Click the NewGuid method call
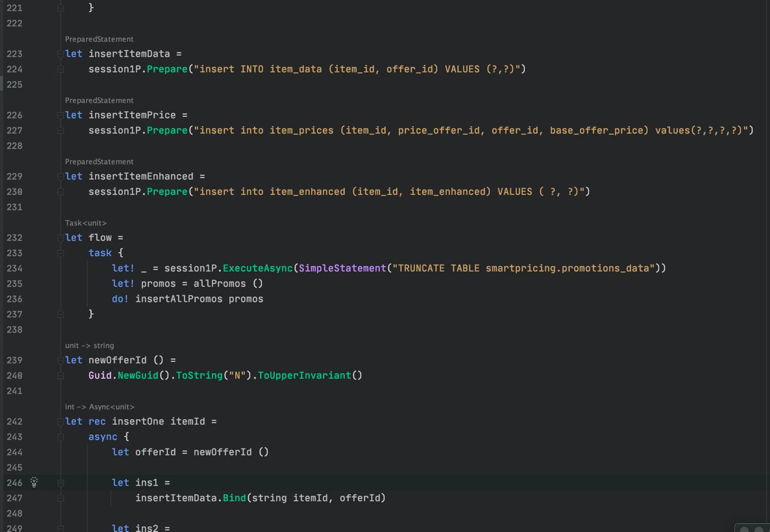Screen dimensions: 770x532 (138, 376)
